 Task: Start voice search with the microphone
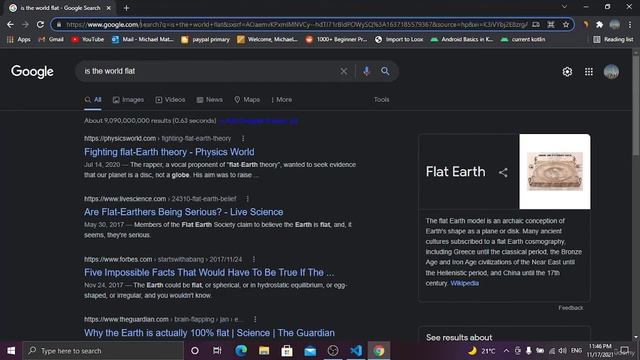(x=367, y=71)
